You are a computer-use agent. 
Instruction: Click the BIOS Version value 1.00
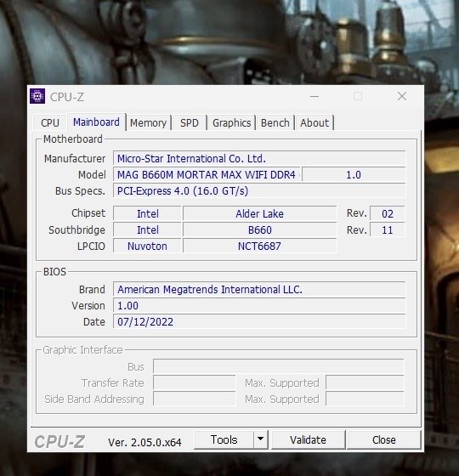coord(259,305)
